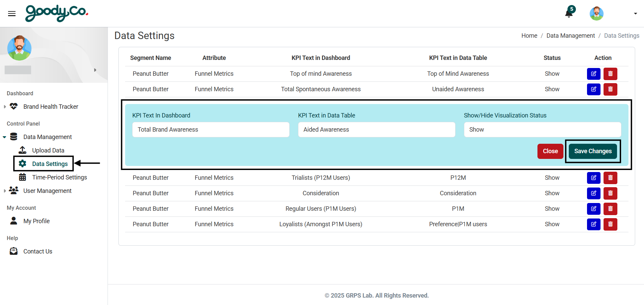
Task: Navigate to Data Management via breadcrumb
Action: click(x=570, y=36)
